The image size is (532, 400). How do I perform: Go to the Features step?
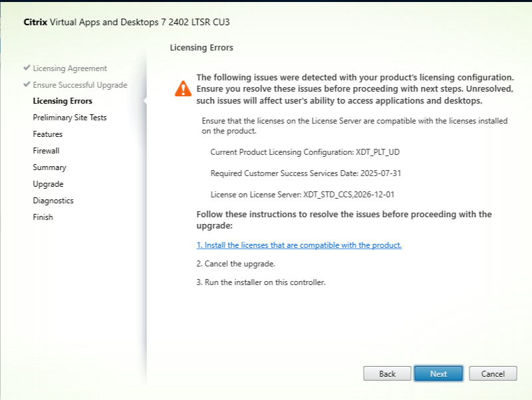[x=48, y=134]
